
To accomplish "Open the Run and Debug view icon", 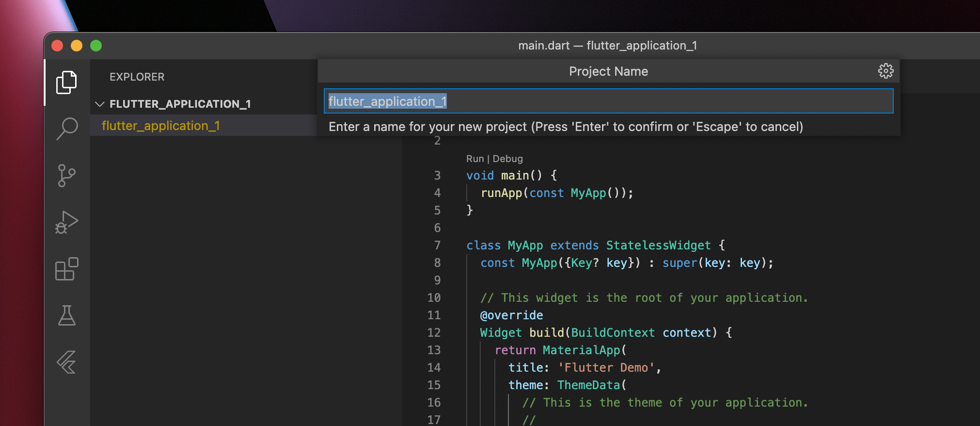I will 66,222.
